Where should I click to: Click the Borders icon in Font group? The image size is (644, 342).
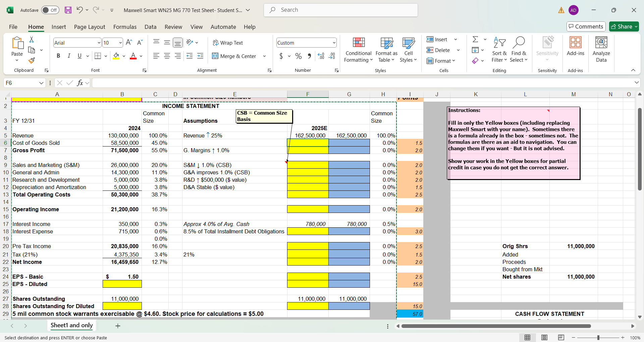(x=98, y=56)
